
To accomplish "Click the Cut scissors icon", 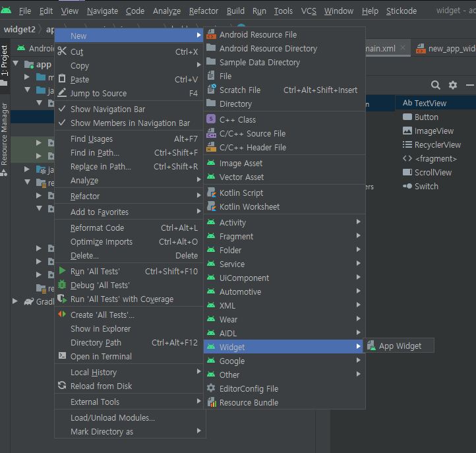I will tap(62, 51).
